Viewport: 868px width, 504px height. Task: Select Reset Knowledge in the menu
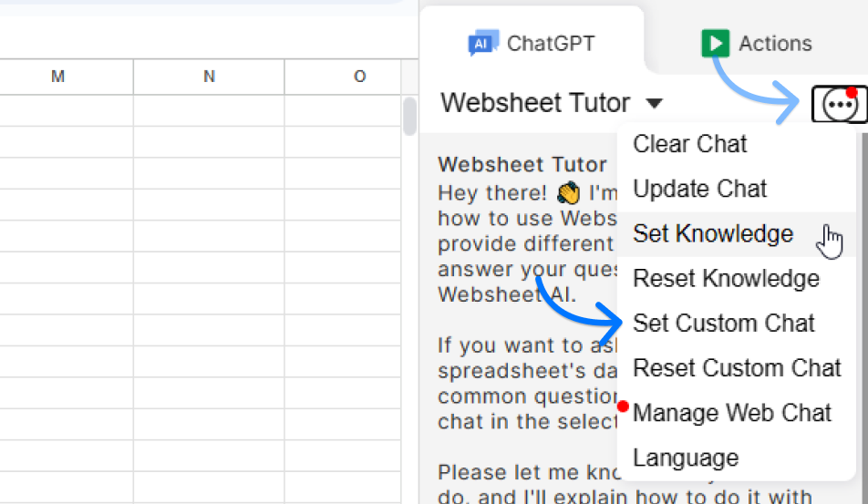pyautogui.click(x=726, y=278)
